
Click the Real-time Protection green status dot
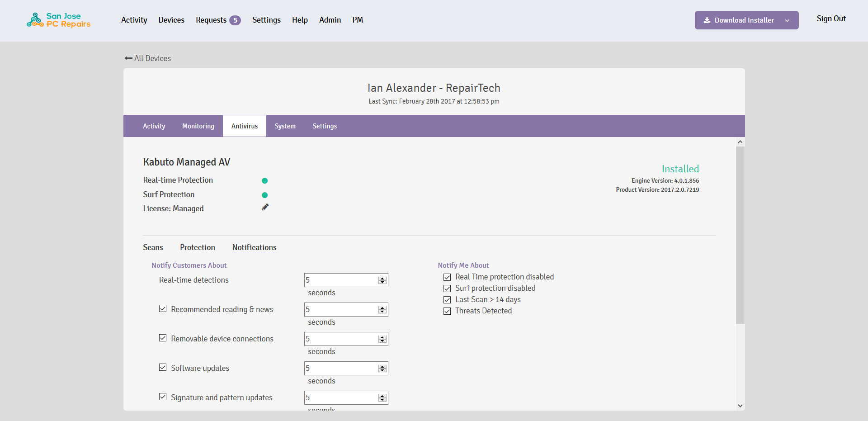(265, 181)
